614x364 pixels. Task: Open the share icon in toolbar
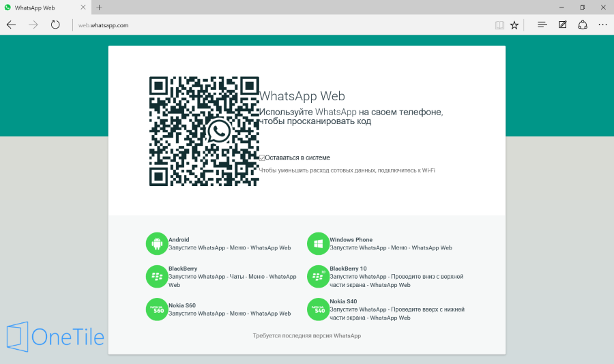pos(583,25)
